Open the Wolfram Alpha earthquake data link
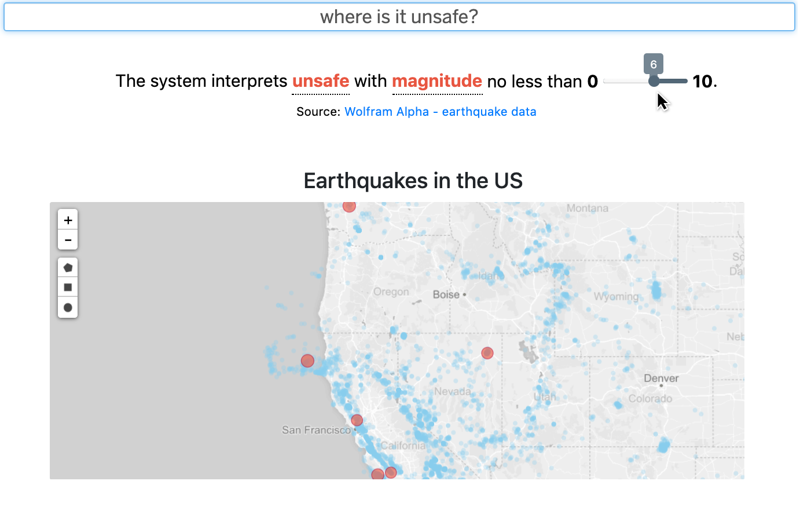800x532 pixels. point(441,112)
